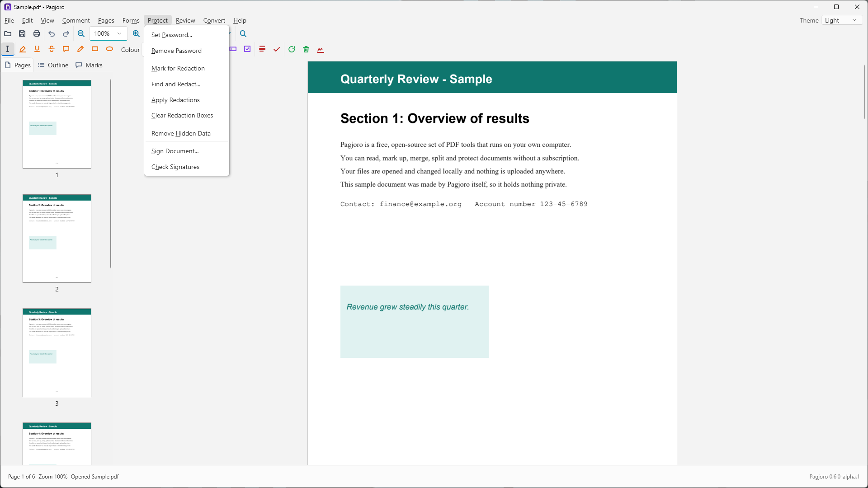Click the Zoom in magnifier icon
The image size is (868, 488).
[x=136, y=34]
